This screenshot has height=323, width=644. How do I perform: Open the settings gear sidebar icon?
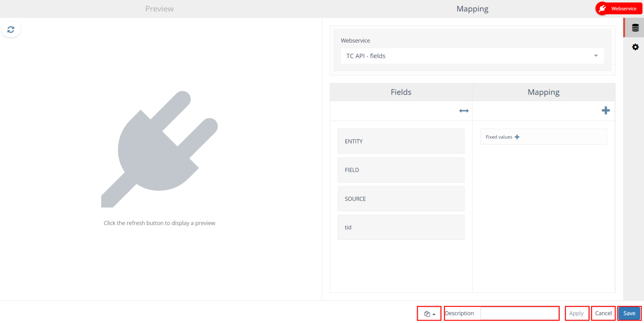[x=635, y=47]
